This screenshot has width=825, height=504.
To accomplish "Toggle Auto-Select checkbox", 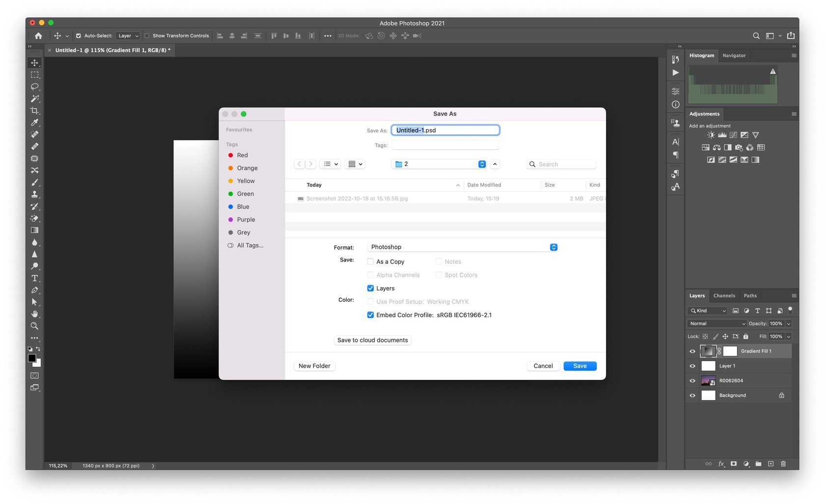I will (79, 36).
